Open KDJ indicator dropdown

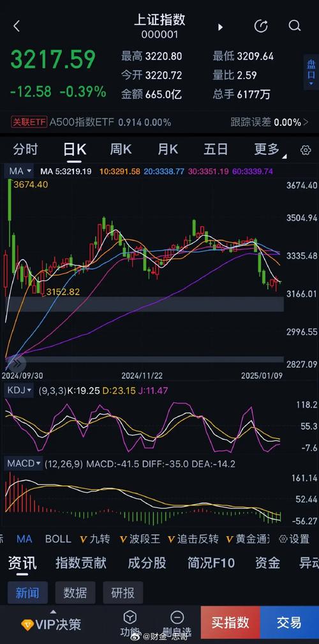pyautogui.click(x=19, y=390)
